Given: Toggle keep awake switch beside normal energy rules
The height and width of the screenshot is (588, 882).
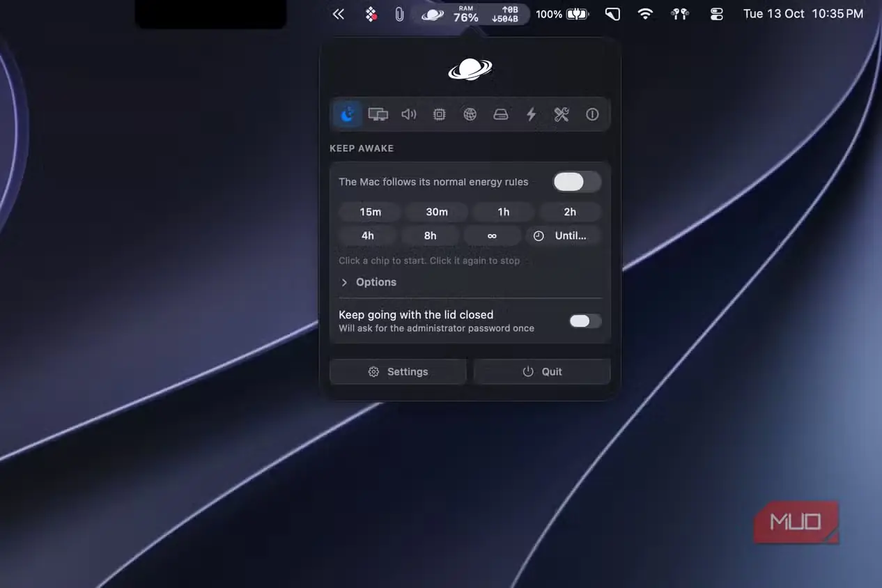Looking at the screenshot, I should coord(577,182).
